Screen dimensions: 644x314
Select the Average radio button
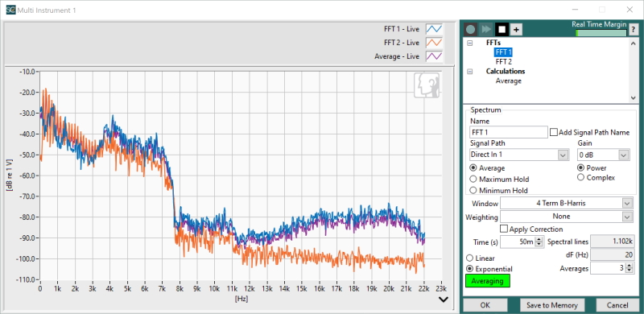(x=473, y=168)
